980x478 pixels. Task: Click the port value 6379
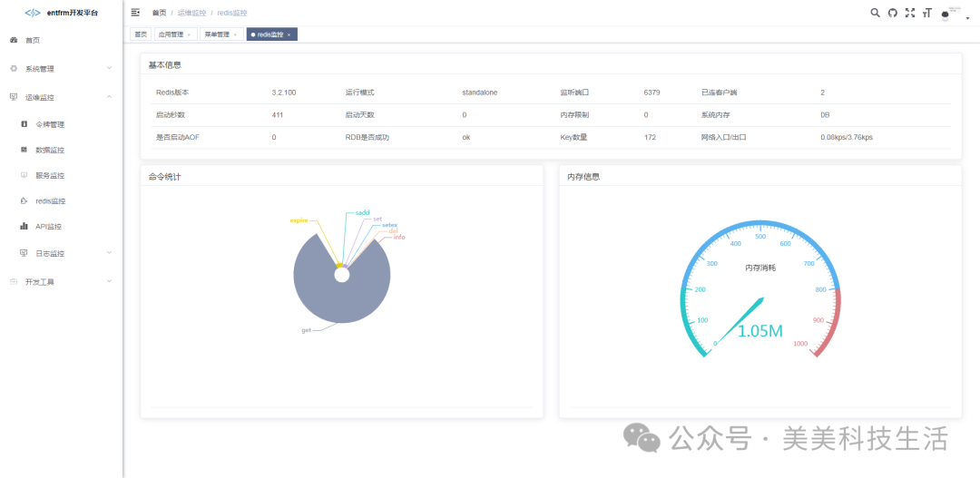[652, 93]
